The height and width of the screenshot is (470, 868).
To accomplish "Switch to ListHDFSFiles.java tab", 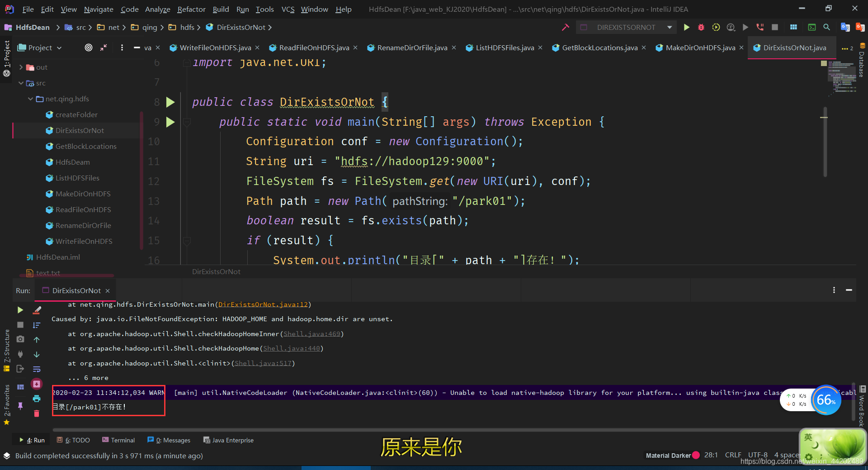I will click(x=505, y=47).
